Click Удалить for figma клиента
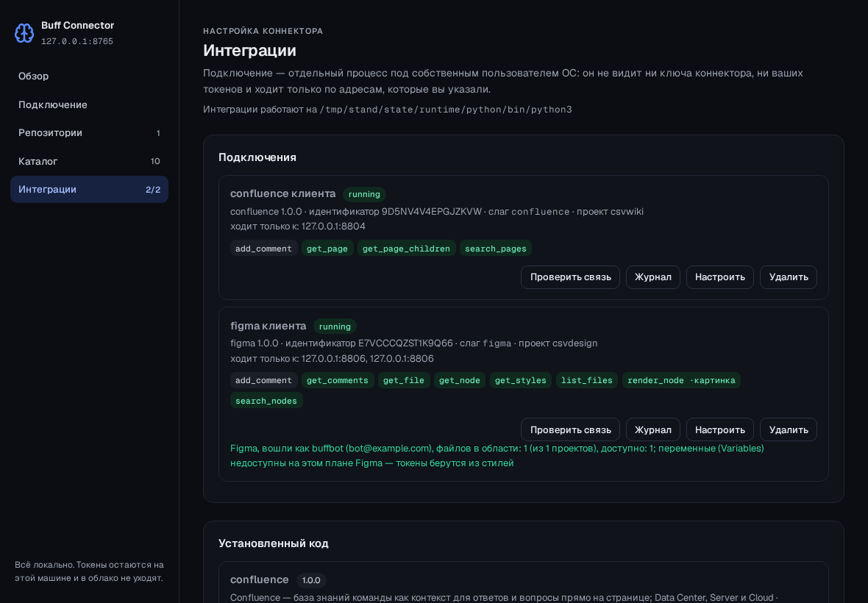The height and width of the screenshot is (603, 868). click(x=789, y=430)
